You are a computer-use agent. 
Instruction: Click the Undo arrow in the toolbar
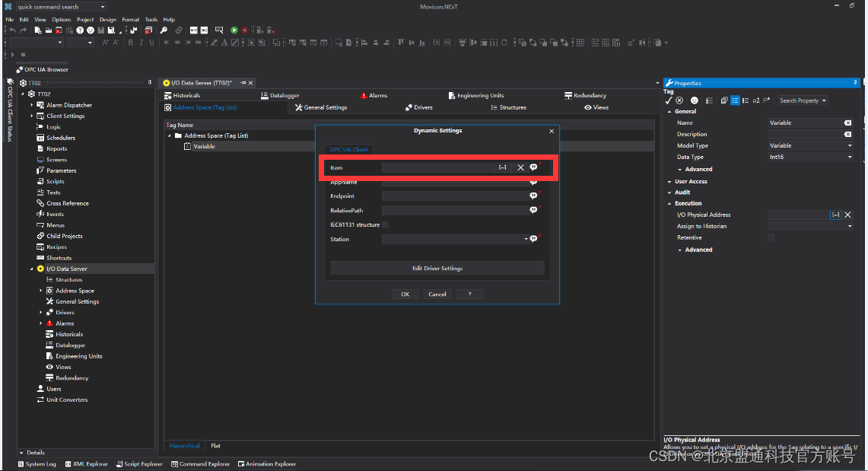point(13,30)
